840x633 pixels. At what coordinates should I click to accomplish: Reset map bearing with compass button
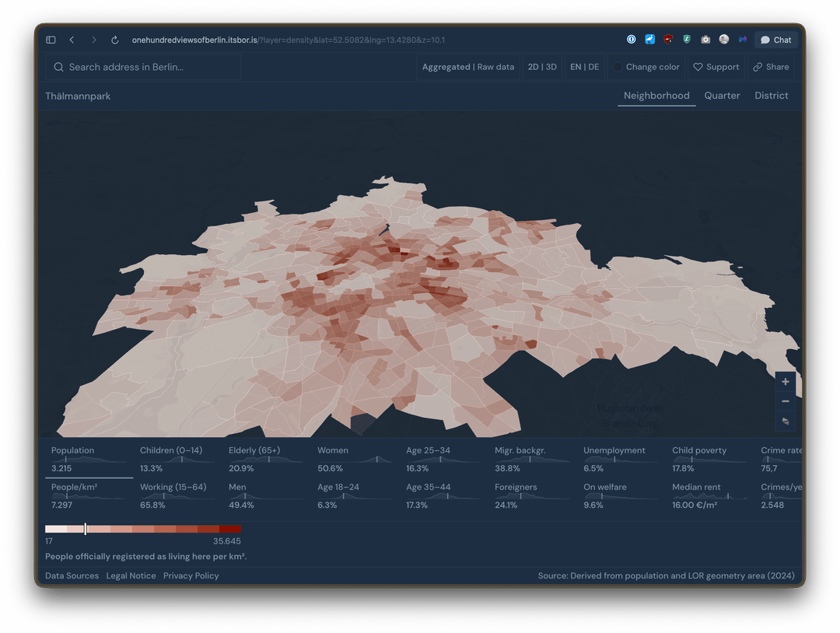pyautogui.click(x=785, y=421)
